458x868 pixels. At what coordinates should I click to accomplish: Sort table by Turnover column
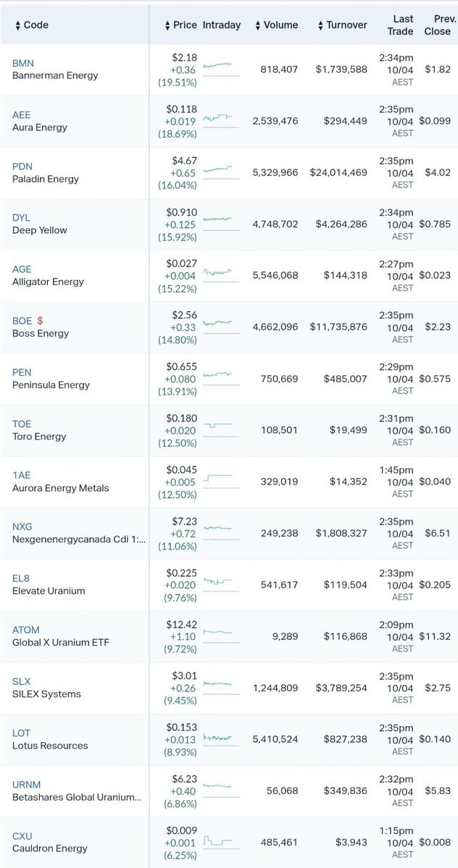pyautogui.click(x=342, y=25)
